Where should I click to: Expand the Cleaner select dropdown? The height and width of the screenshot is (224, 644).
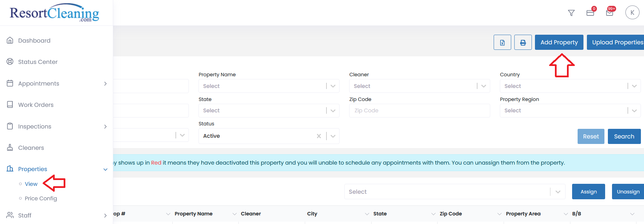(x=419, y=86)
